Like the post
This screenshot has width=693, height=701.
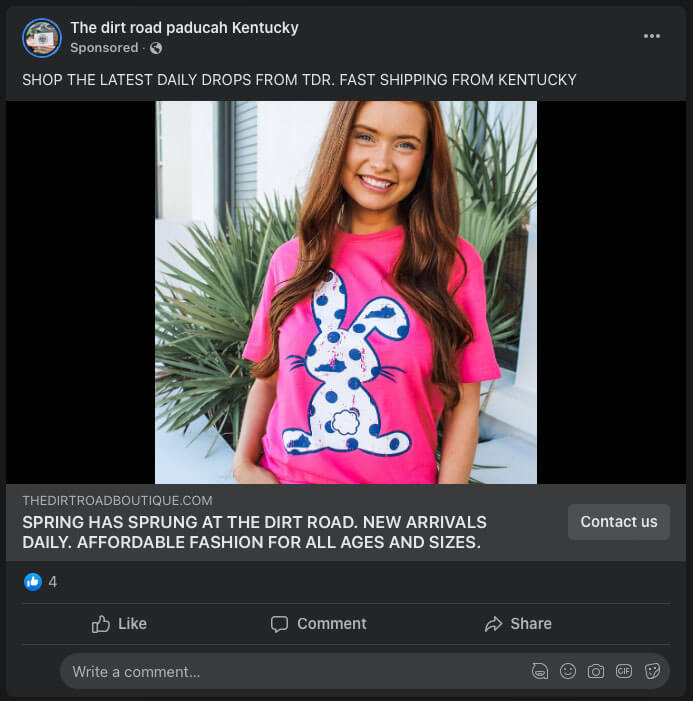coord(119,624)
